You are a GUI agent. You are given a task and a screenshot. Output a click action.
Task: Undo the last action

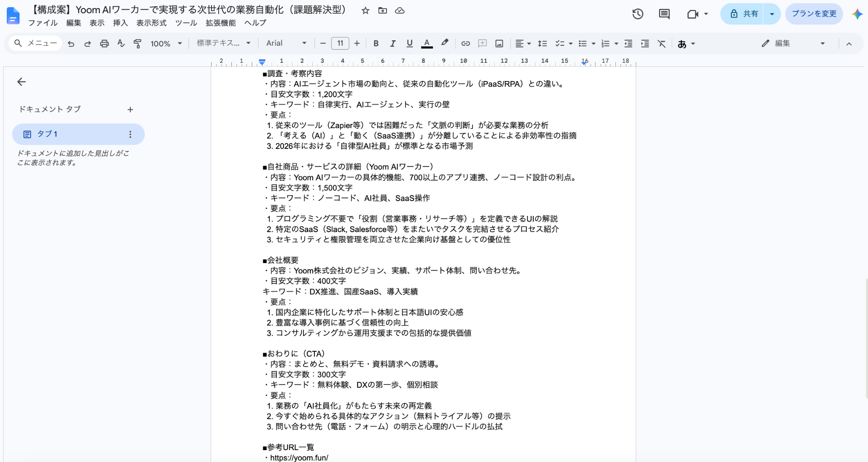point(71,43)
